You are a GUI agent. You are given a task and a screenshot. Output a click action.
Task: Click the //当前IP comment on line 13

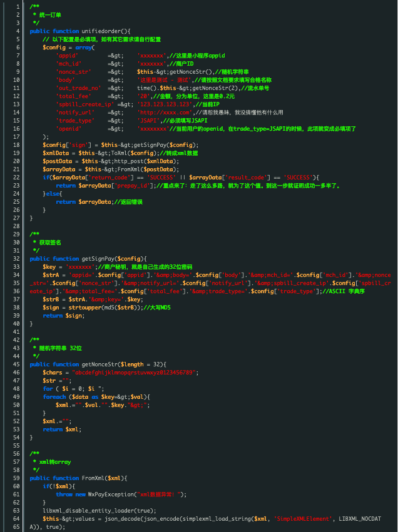point(208,104)
